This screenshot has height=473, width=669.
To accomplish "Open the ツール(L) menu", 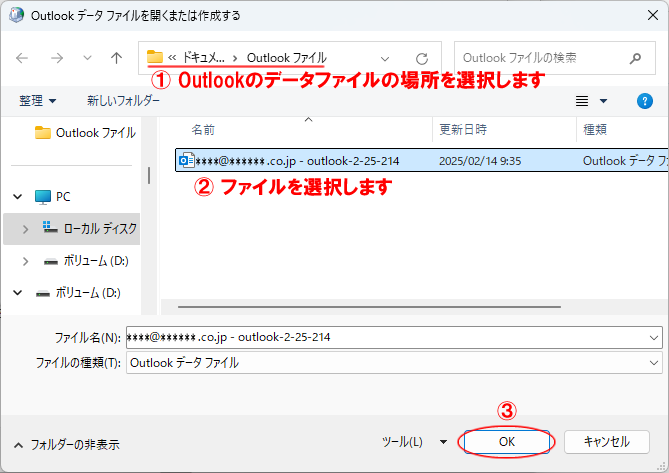I will pos(402,442).
